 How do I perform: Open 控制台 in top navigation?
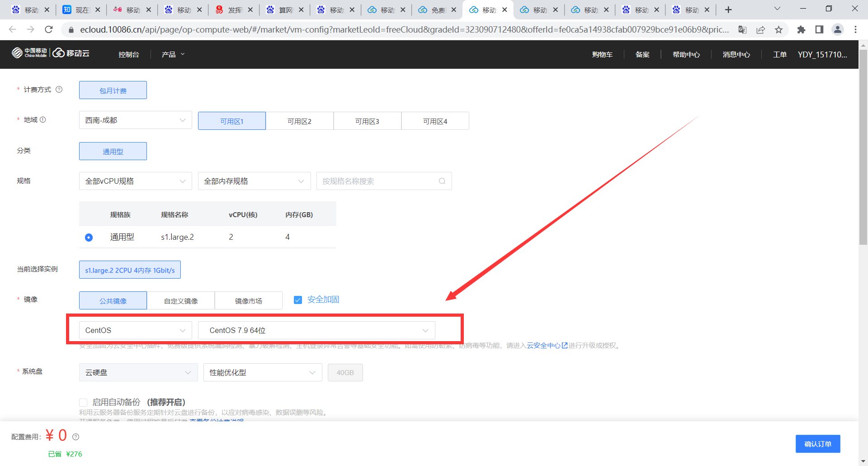(x=129, y=54)
